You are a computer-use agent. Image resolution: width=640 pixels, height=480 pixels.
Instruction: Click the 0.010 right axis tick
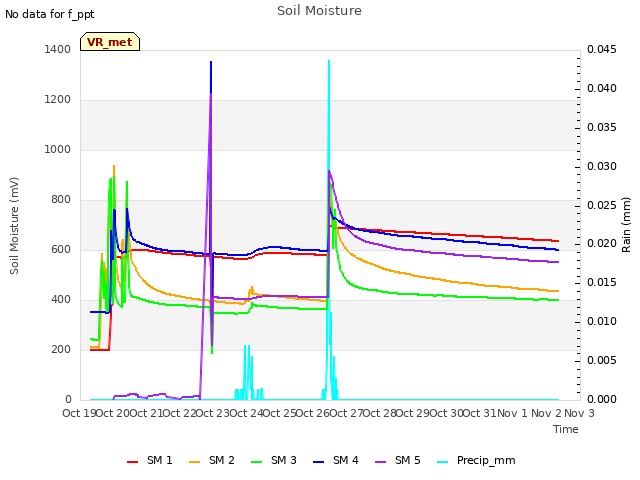602,322
